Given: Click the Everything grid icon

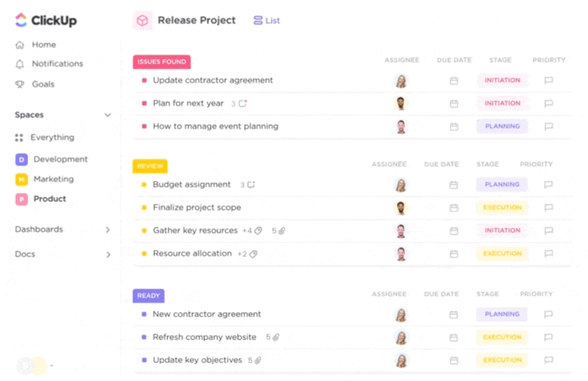Looking at the screenshot, I should click(19, 138).
